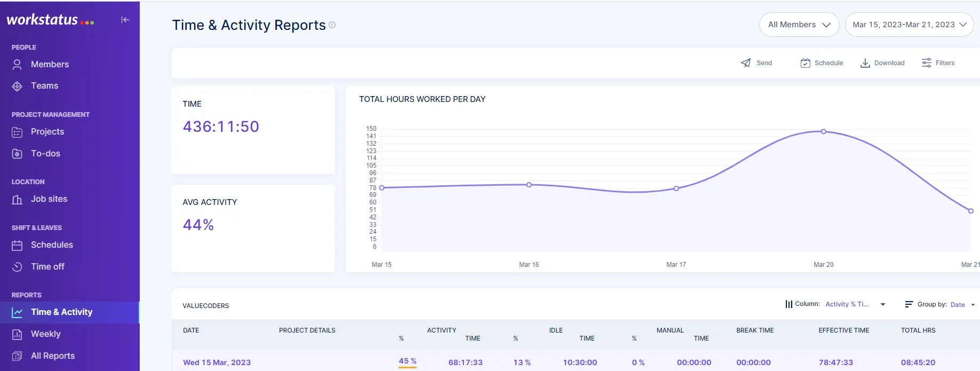Click the Members person icon
This screenshot has height=371, width=980.
coord(17,65)
